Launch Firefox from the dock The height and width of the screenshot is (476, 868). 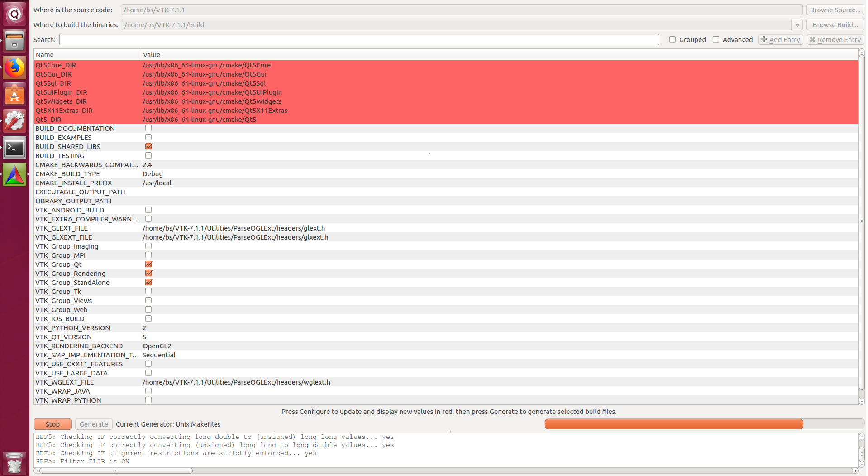[14, 67]
